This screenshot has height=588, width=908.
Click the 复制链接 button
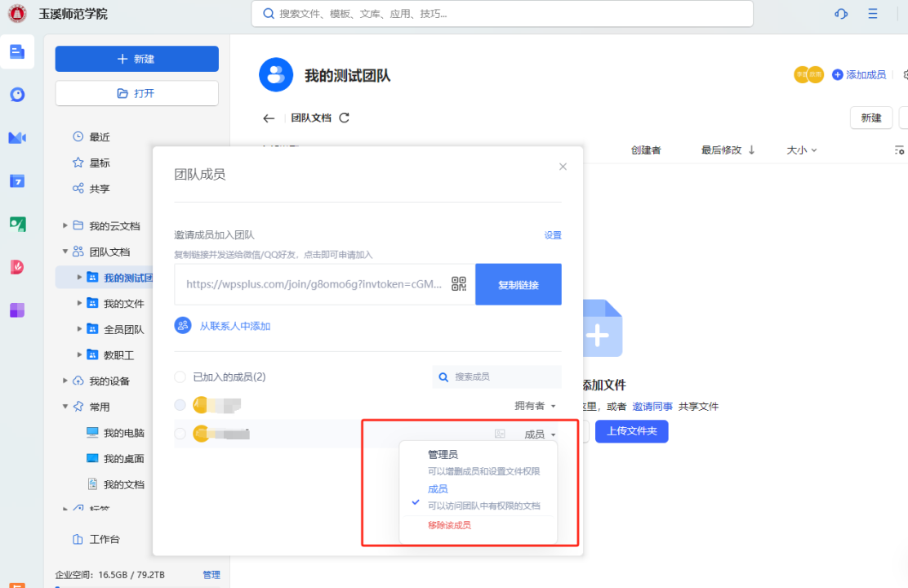(518, 284)
